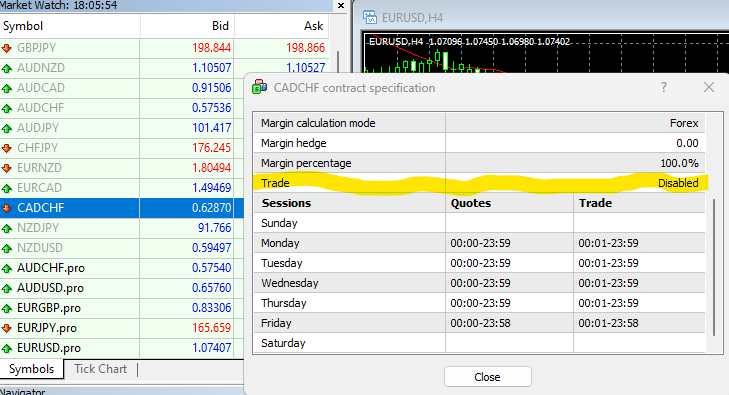Screen dimensions: 729x395
Task: Select the EURGBP.pro symbol name
Action: (x=49, y=308)
